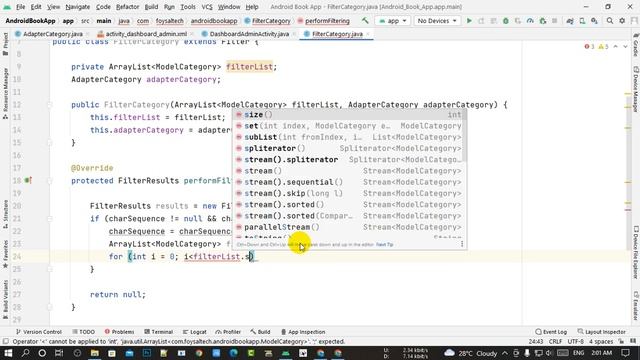The image size is (640, 360).
Task: Click the 4 spaces indent status entry
Action: (x=601, y=342)
